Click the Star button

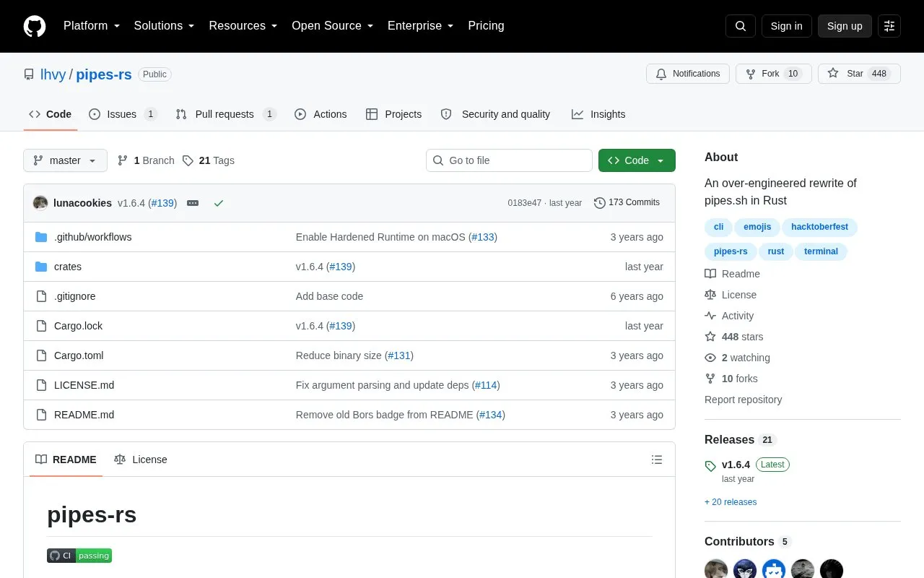pos(859,74)
